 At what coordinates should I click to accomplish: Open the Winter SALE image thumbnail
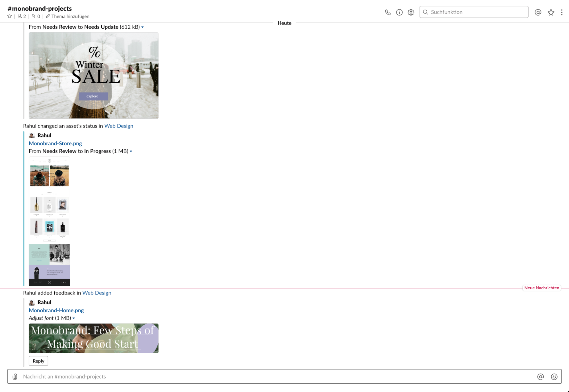(x=93, y=75)
